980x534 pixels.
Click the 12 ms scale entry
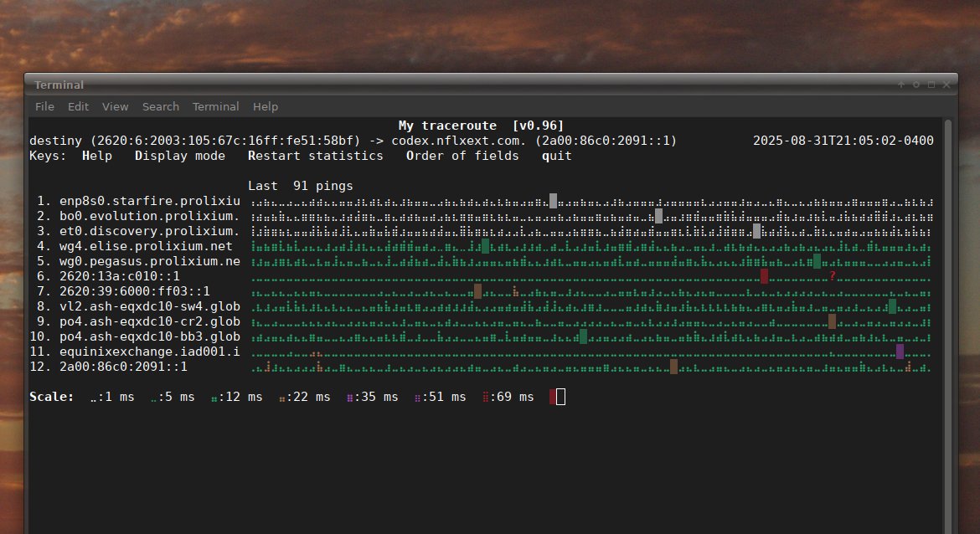(x=236, y=397)
